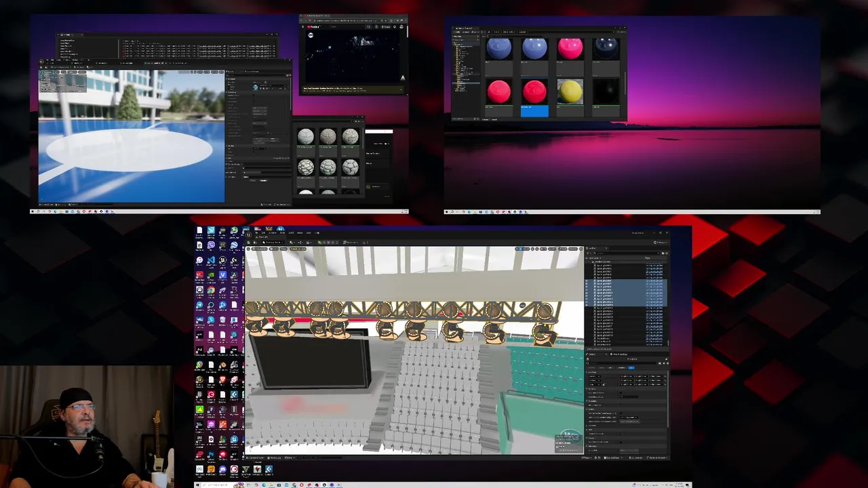Open File menu in auditorium editor
The height and width of the screenshot is (488, 868).
click(256, 232)
